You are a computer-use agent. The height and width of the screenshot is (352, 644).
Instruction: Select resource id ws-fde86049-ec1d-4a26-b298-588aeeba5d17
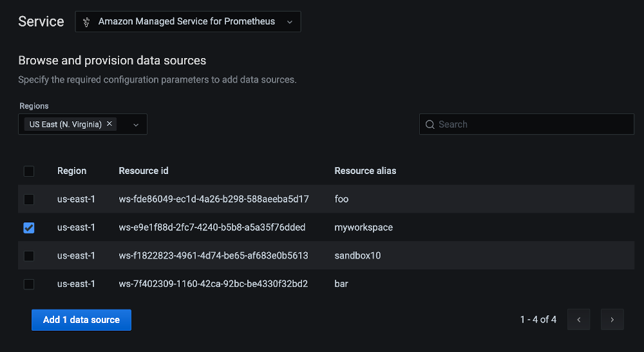(x=214, y=199)
